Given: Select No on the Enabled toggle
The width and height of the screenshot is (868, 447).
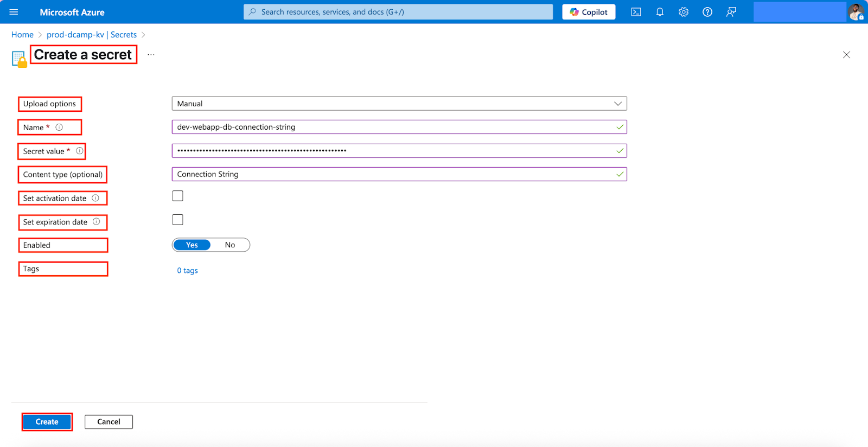Looking at the screenshot, I should point(230,245).
